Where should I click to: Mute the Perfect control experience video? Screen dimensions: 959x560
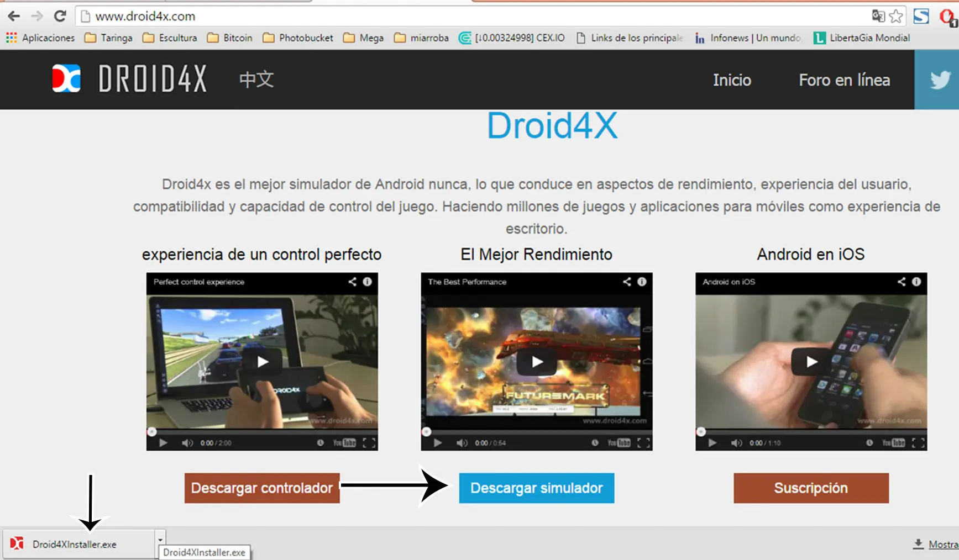pos(187,443)
